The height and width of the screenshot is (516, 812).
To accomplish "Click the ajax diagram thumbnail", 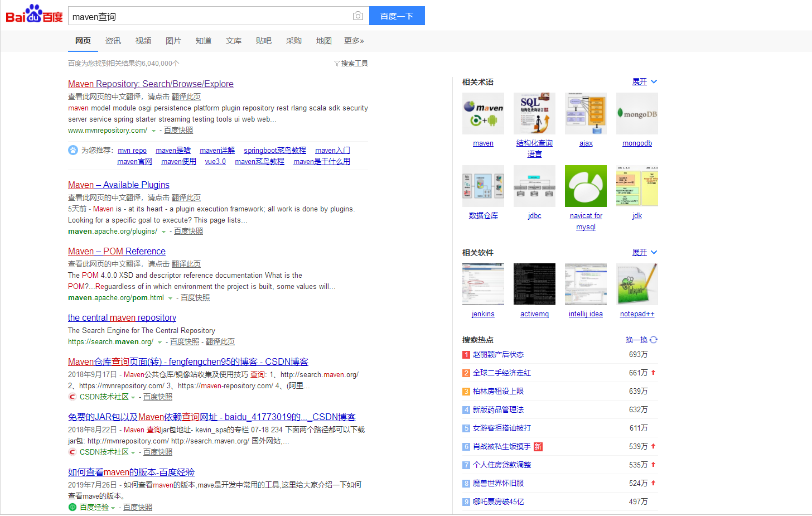I will point(586,113).
